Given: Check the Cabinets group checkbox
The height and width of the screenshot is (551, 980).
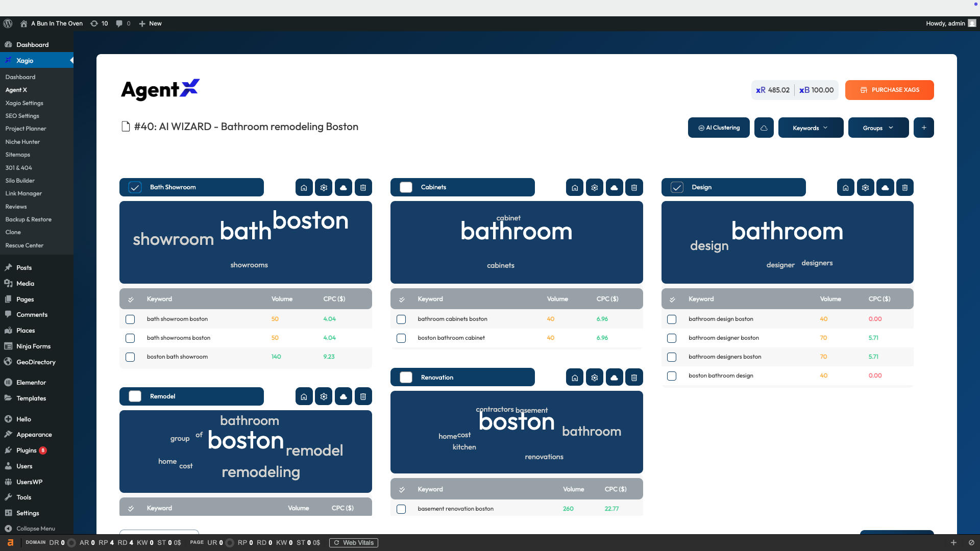Looking at the screenshot, I should [406, 187].
